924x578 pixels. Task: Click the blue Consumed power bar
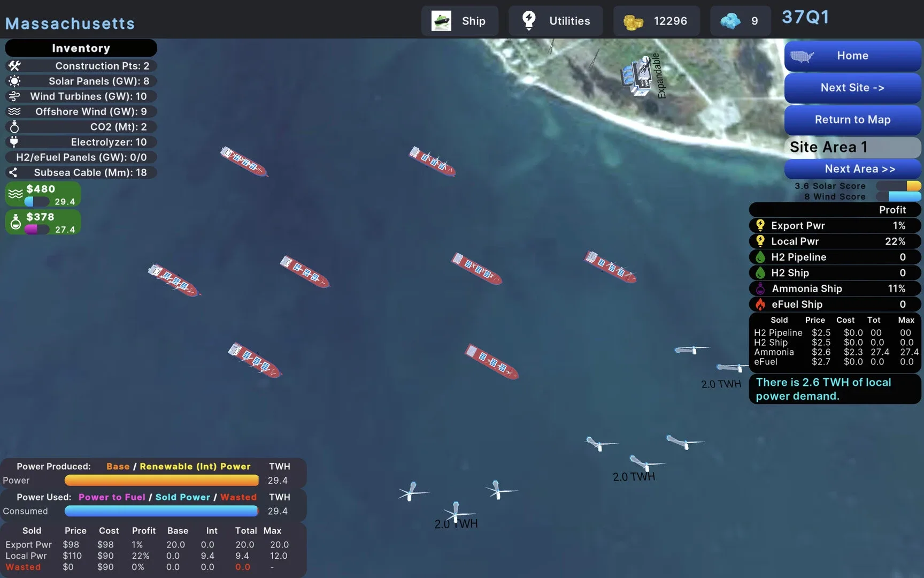[x=161, y=511]
